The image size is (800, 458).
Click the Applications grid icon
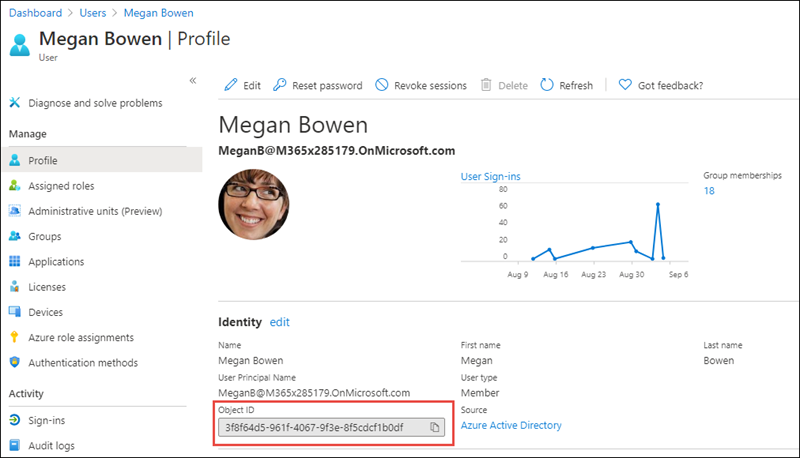click(x=15, y=261)
